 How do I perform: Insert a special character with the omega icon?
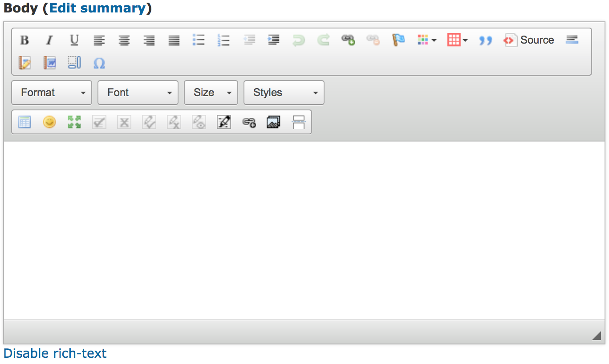coord(99,63)
